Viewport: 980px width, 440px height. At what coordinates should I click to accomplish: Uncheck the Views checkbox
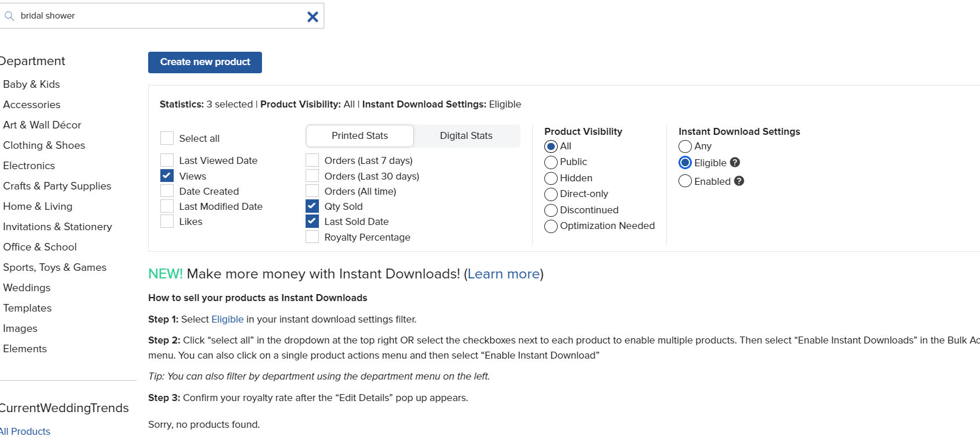click(167, 176)
